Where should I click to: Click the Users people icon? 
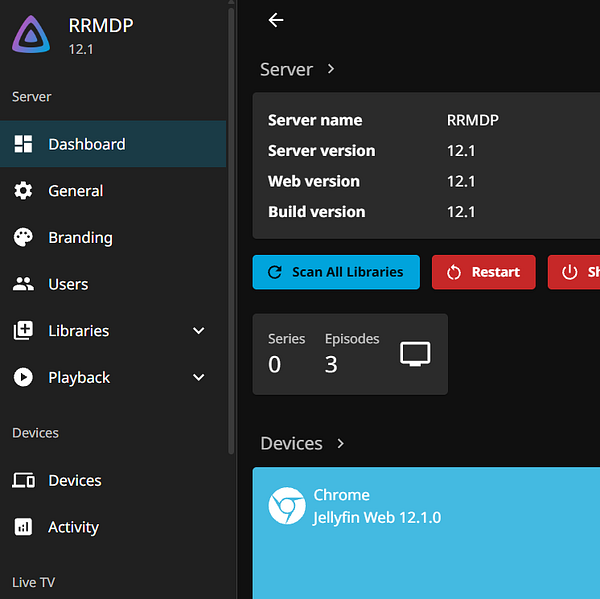[x=23, y=284]
